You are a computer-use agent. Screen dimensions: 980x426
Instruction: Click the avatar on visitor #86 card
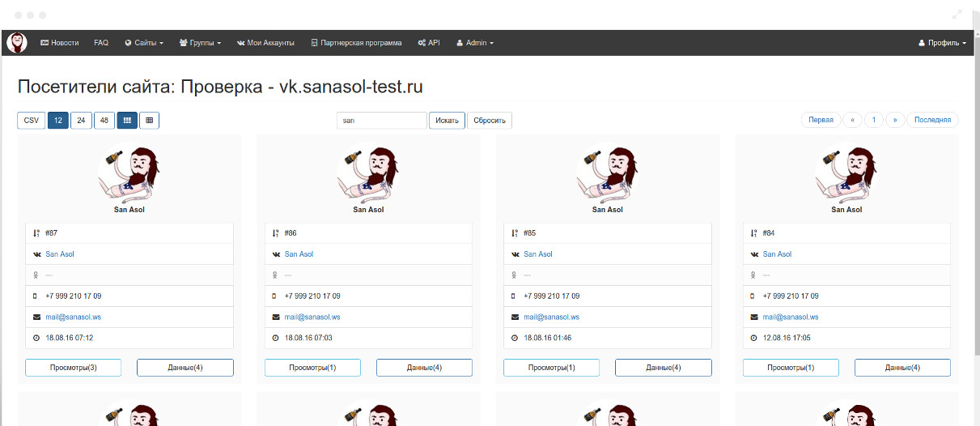point(368,173)
